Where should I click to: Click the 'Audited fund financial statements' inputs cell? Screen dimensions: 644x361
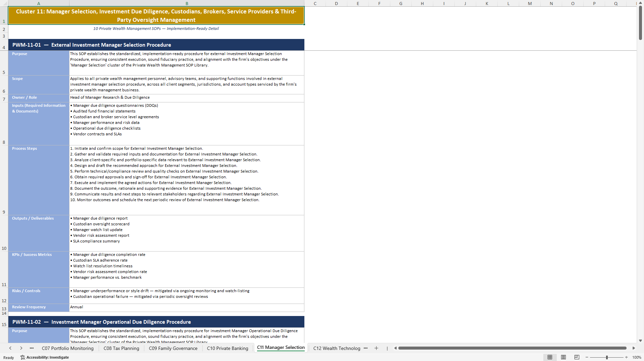pos(187,124)
